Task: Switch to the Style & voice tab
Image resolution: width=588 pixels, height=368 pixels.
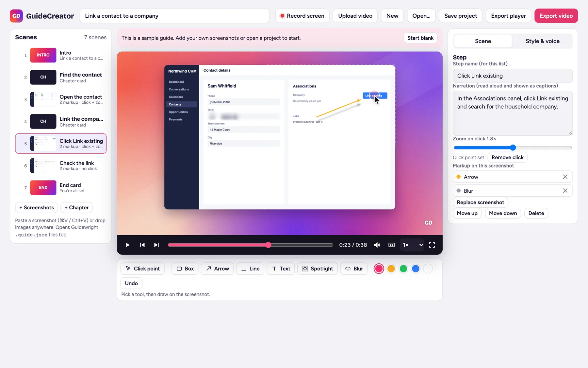Action: pyautogui.click(x=542, y=41)
